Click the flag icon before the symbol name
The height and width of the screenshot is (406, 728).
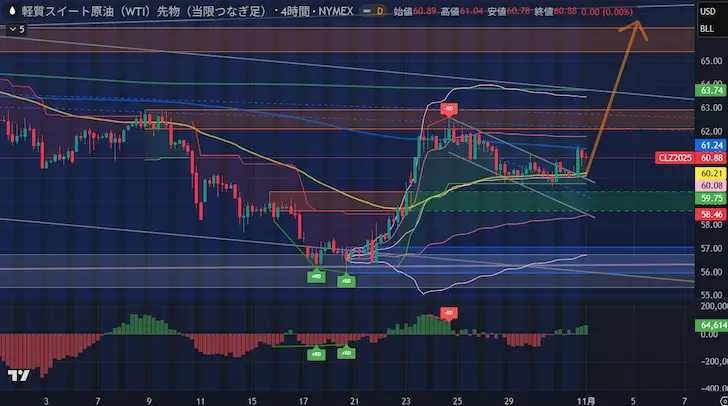coord(10,10)
